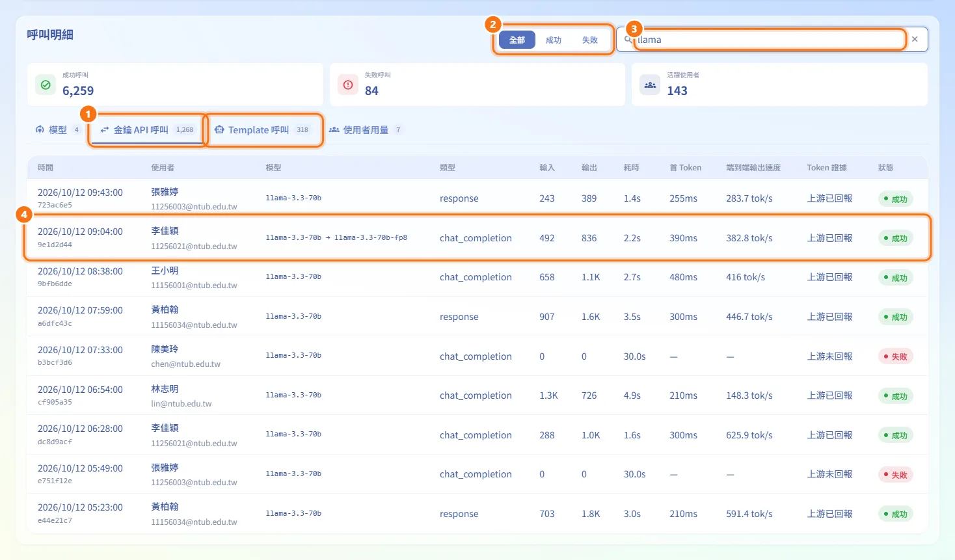Open the 使用者用量 tab
The image size is (955, 560).
[366, 129]
